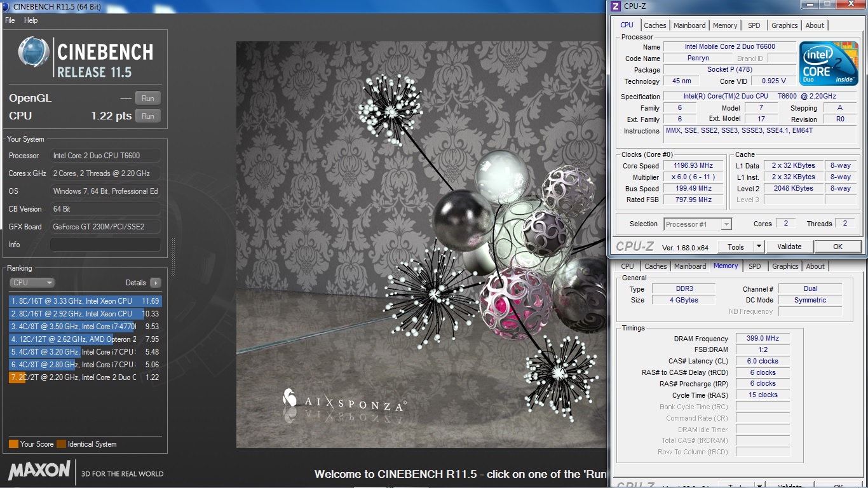This screenshot has width=868, height=488.
Task: Click the CAS# Latency value 6.0 clocks
Action: tap(763, 361)
